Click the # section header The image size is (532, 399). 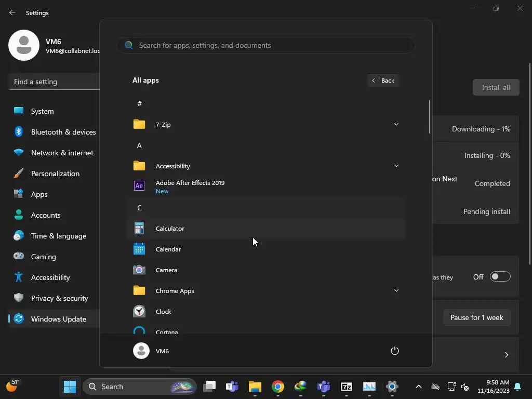click(266, 104)
